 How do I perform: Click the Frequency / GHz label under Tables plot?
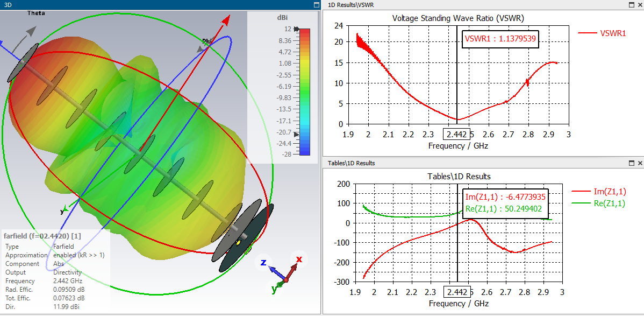pos(459,303)
